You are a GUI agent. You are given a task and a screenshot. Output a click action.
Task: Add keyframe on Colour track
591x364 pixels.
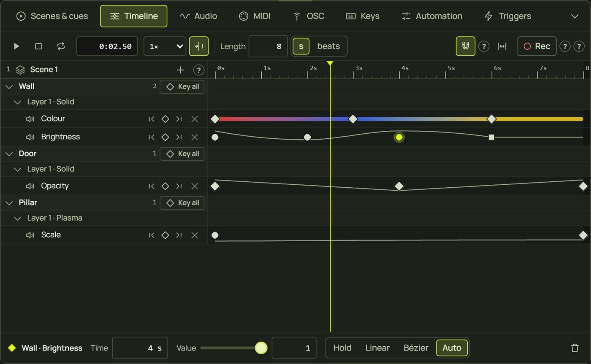(x=165, y=119)
